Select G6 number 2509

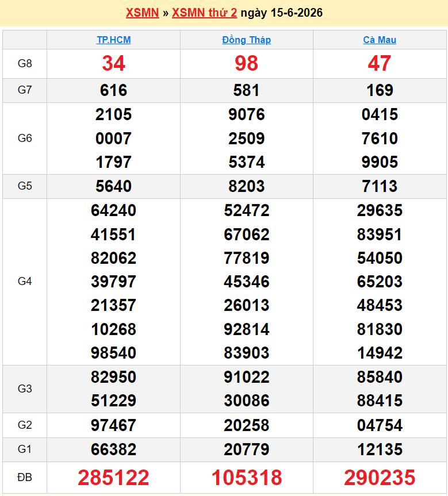(x=246, y=139)
